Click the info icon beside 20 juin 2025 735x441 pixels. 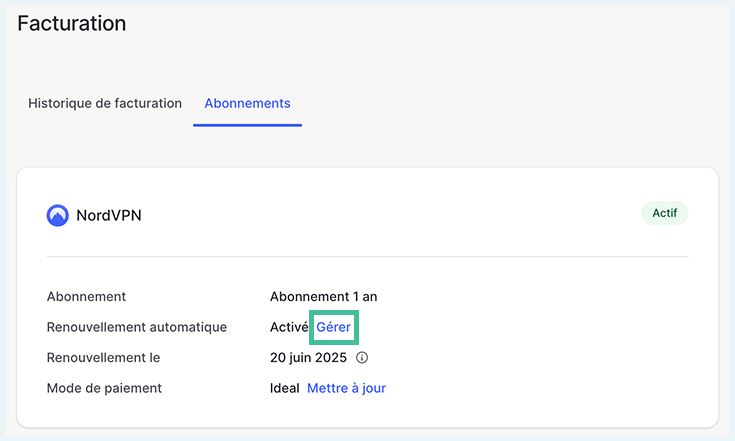[362, 358]
